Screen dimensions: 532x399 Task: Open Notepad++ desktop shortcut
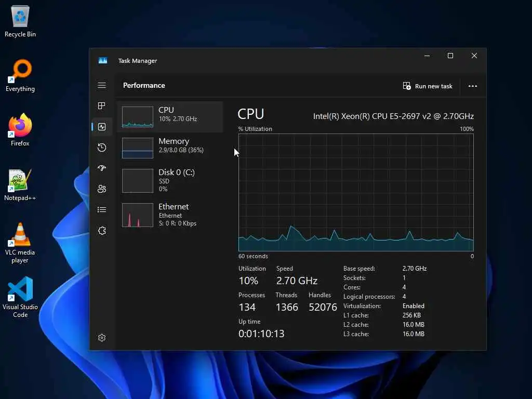click(20, 184)
